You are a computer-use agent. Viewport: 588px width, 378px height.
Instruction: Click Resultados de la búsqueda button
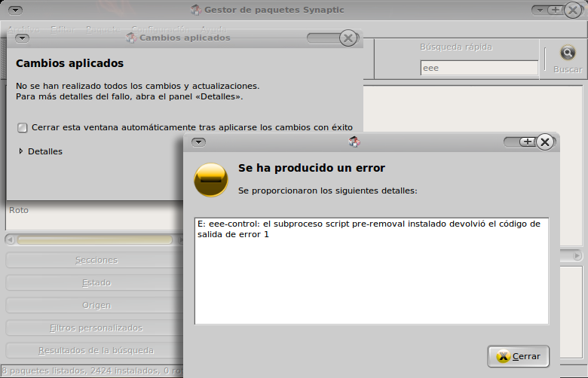pos(96,350)
